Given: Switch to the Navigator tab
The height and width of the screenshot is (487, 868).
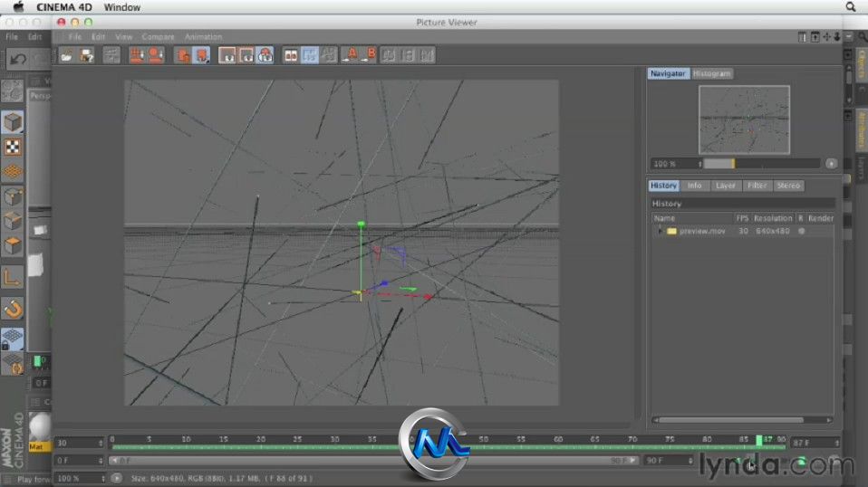Looking at the screenshot, I should [668, 73].
